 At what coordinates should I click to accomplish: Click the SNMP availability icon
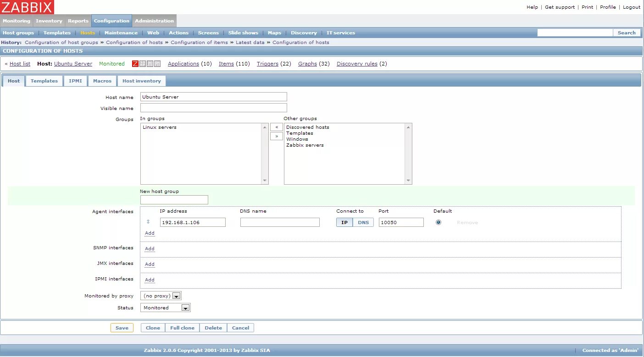pos(143,64)
